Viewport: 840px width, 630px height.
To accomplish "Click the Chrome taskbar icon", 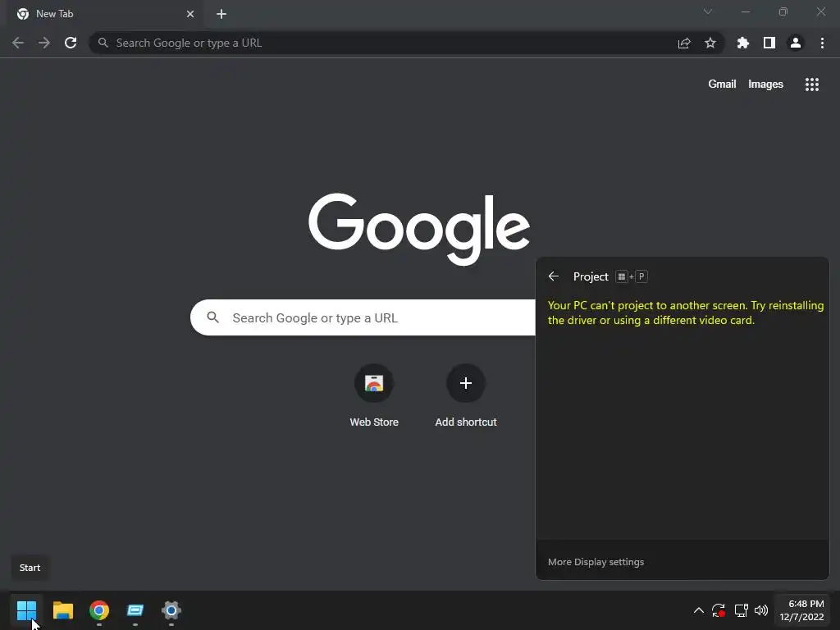I will (99, 610).
